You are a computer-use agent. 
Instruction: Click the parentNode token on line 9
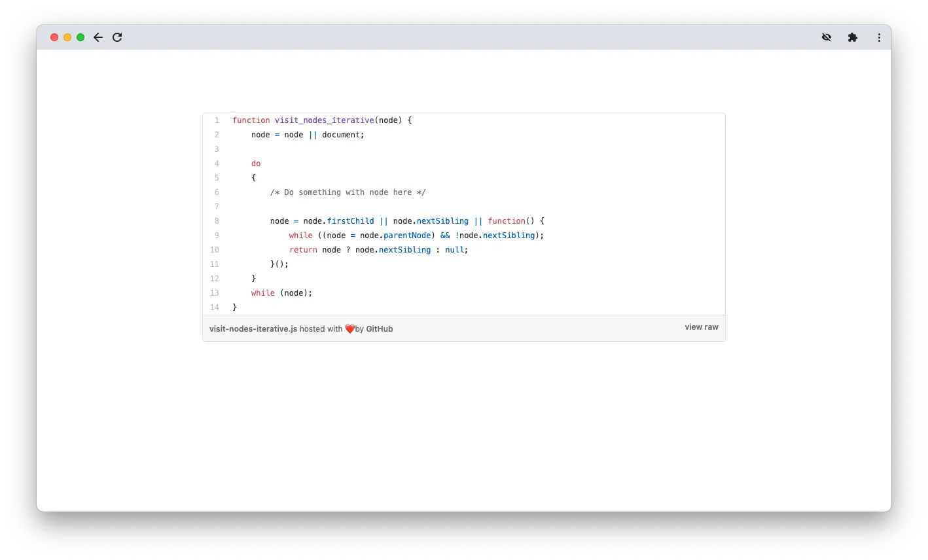407,236
